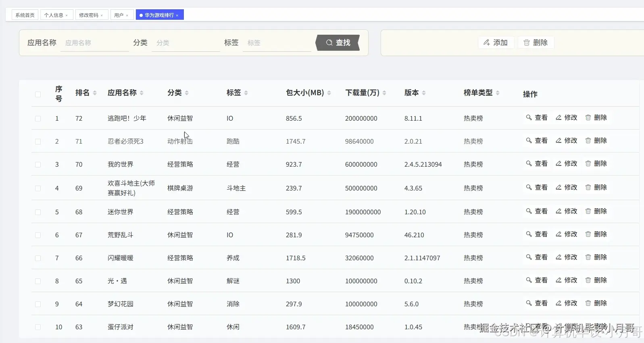
Task: Delete the 欢喜斗地主 entry
Action: click(x=596, y=187)
